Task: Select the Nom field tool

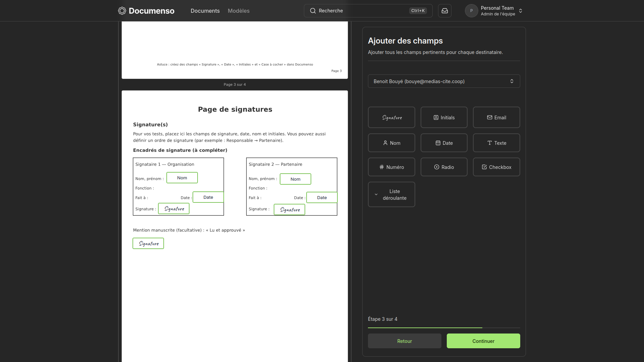Action: [391, 143]
